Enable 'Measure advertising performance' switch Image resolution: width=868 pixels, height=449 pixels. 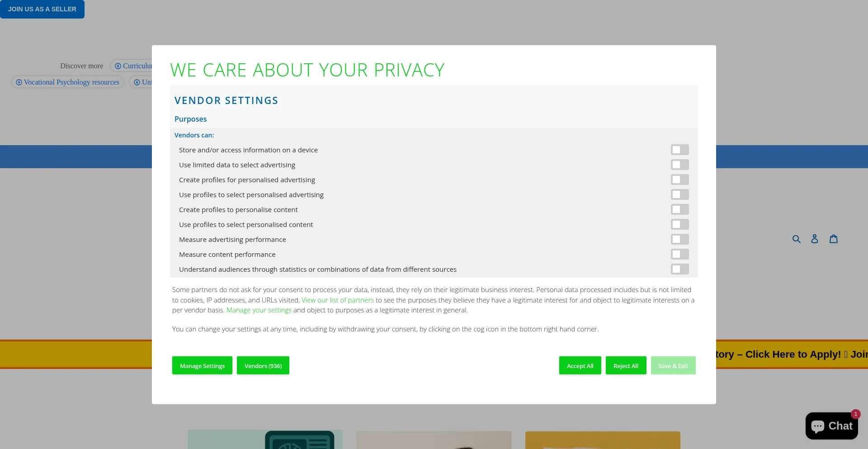coord(679,239)
